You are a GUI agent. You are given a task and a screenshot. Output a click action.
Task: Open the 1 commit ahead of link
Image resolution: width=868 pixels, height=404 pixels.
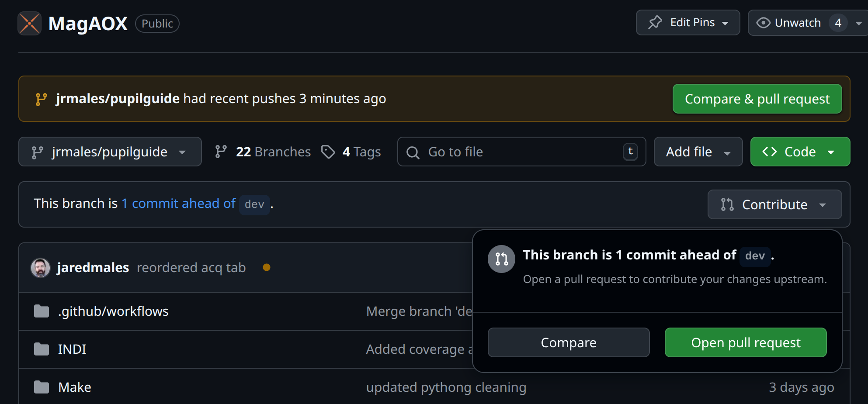pos(178,204)
